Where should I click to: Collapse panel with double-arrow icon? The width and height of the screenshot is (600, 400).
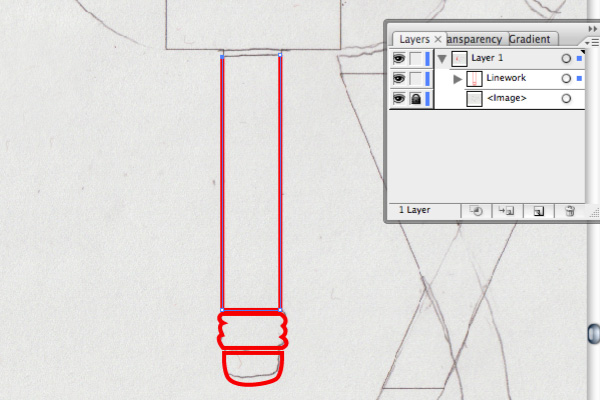(x=592, y=29)
